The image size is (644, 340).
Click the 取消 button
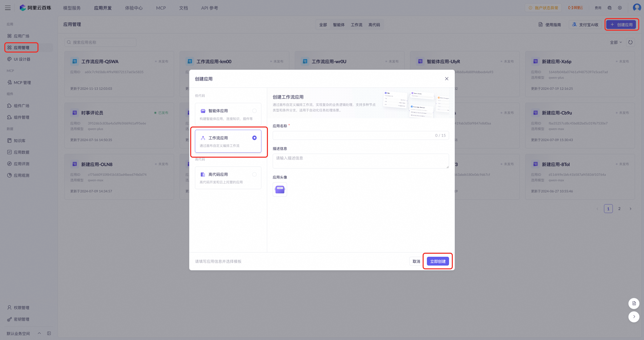coord(416,261)
